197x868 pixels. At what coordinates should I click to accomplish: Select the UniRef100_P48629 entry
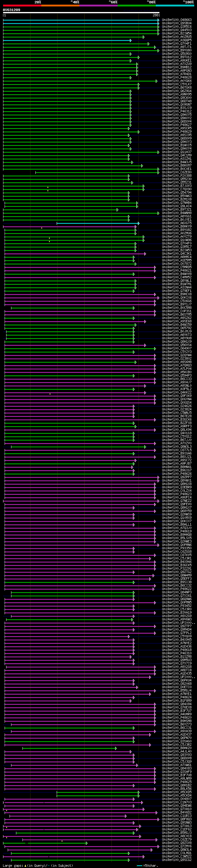176,132
